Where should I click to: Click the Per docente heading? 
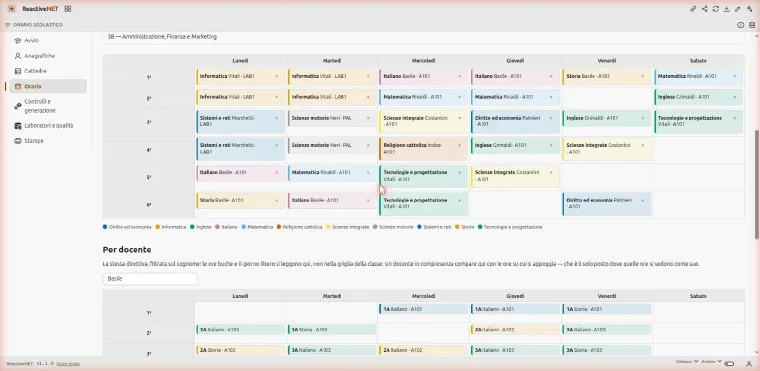pyautogui.click(x=127, y=249)
